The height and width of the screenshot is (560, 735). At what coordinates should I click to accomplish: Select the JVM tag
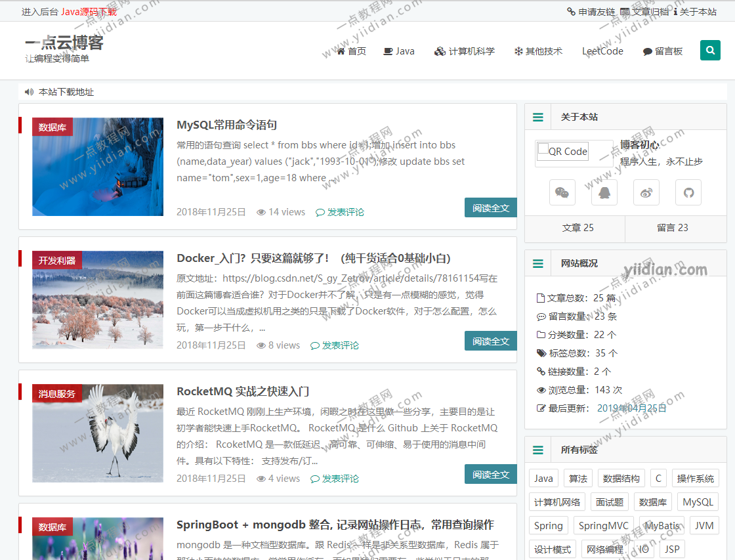704,526
